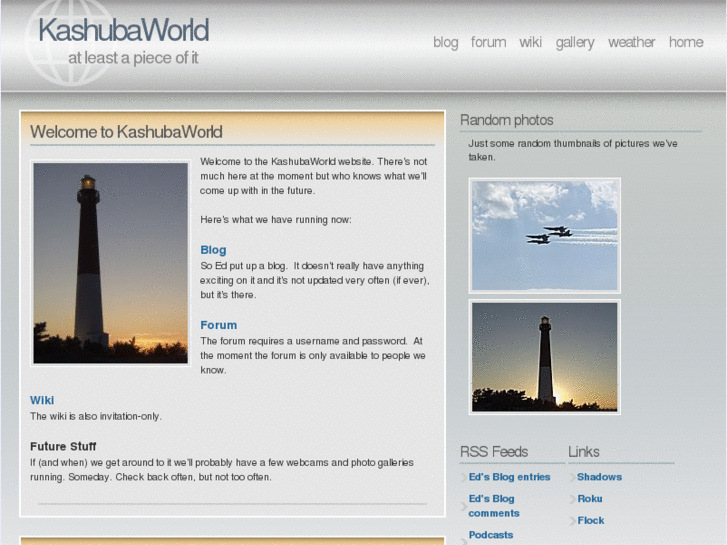Visit the Shadows link

click(x=599, y=477)
